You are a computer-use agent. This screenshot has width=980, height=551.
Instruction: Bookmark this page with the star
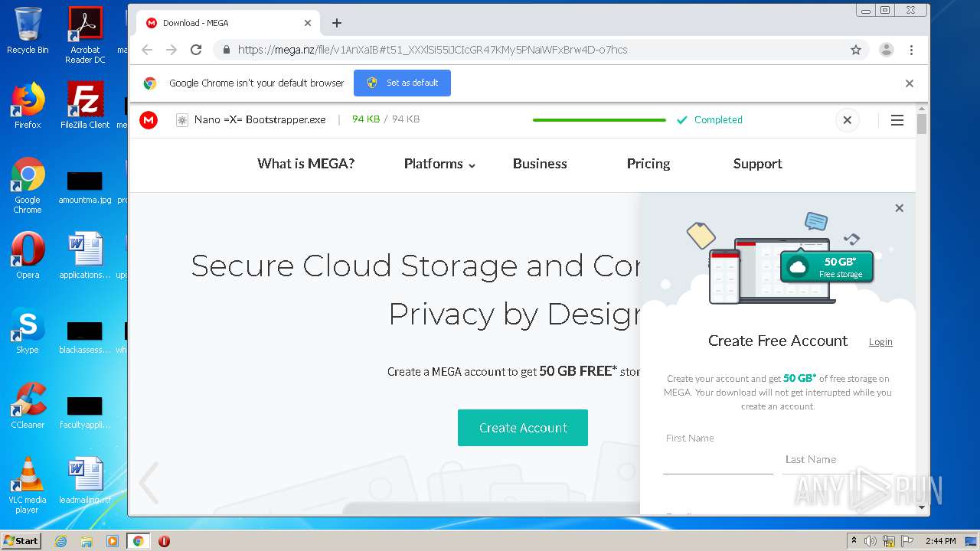856,50
